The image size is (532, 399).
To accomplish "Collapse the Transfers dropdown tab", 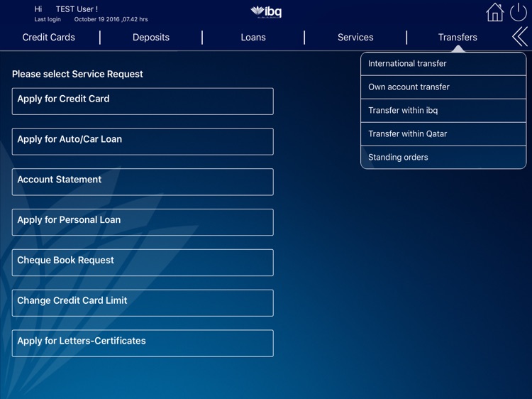I will (x=458, y=38).
